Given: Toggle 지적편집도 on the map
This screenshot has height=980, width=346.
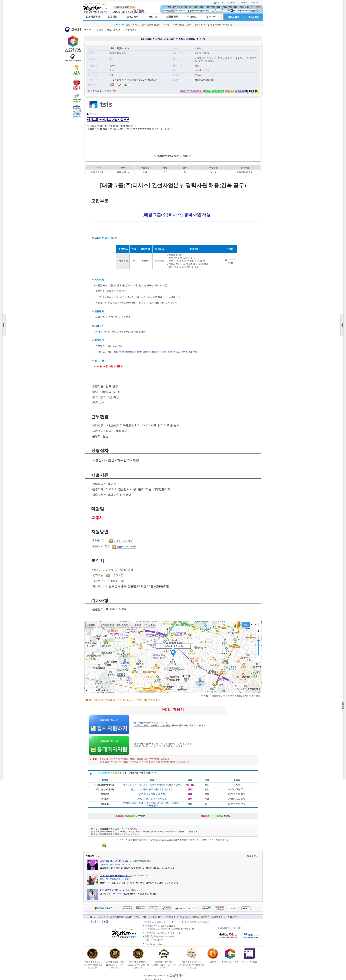Looking at the screenshot, I should [x=149, y=625].
